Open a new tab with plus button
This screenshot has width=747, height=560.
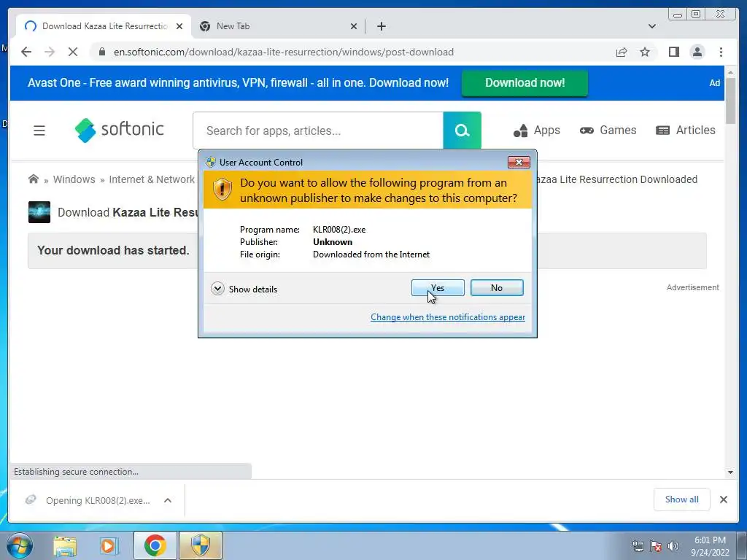click(x=381, y=26)
